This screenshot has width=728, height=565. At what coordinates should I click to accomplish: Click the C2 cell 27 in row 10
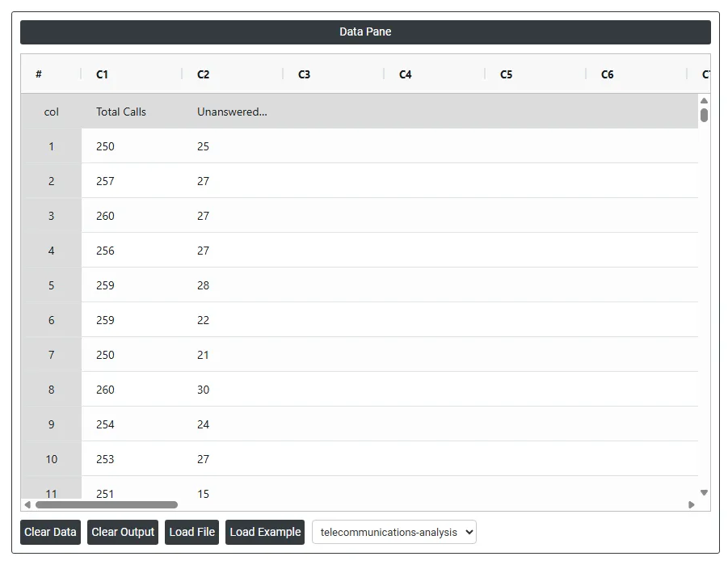[233, 459]
